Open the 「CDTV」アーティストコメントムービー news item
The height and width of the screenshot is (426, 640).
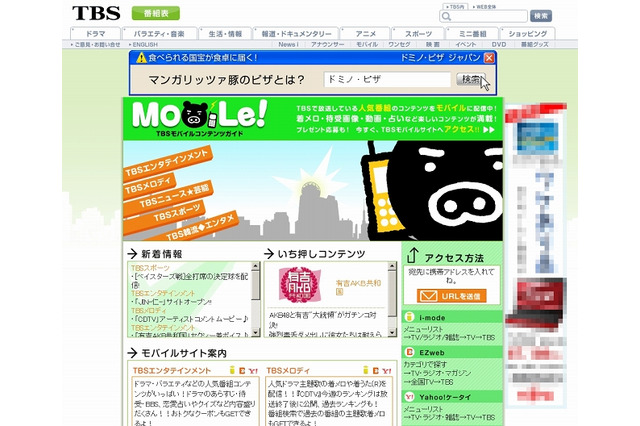click(x=190, y=319)
